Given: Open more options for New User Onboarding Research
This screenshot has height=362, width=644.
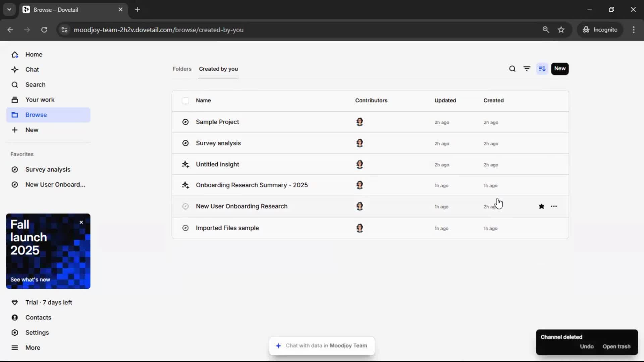Looking at the screenshot, I should (x=554, y=206).
